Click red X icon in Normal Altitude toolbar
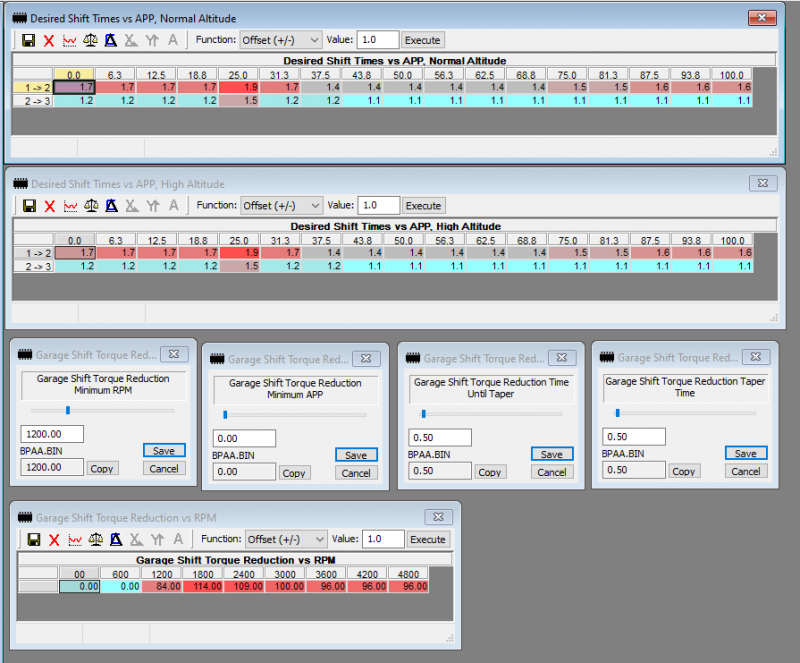This screenshot has height=663, width=800. (49, 40)
